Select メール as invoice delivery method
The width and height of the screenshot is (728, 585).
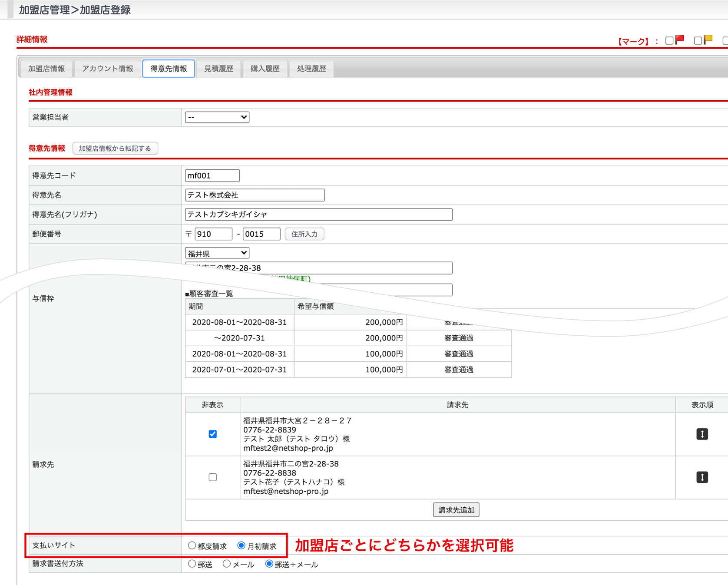pos(227,564)
